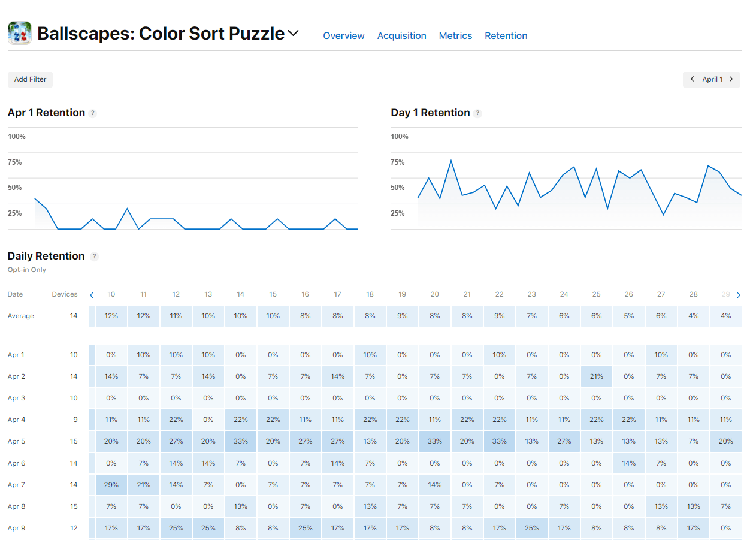Show help for Day 1 Retention

coord(477,113)
